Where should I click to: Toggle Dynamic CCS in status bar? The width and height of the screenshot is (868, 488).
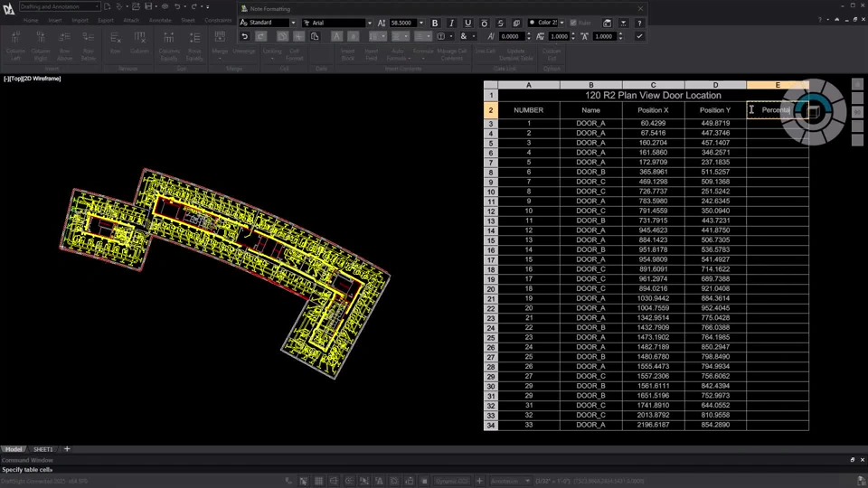coord(452,481)
